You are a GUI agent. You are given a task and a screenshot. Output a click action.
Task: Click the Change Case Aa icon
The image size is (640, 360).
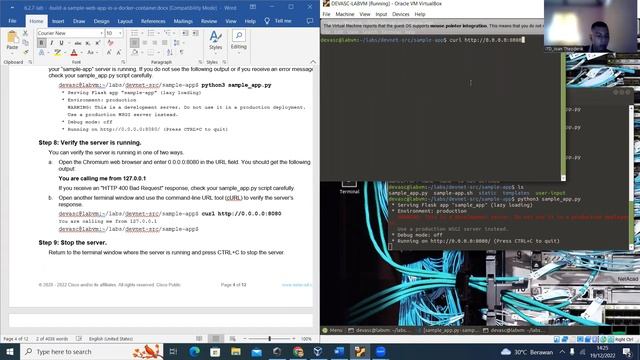(91, 52)
